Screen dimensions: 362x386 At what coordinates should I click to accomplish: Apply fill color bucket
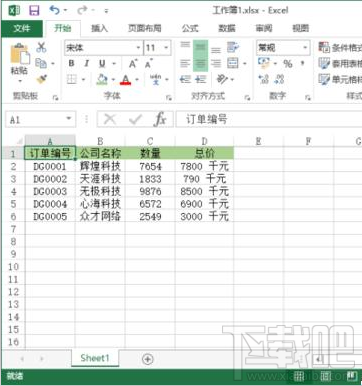click(x=102, y=79)
